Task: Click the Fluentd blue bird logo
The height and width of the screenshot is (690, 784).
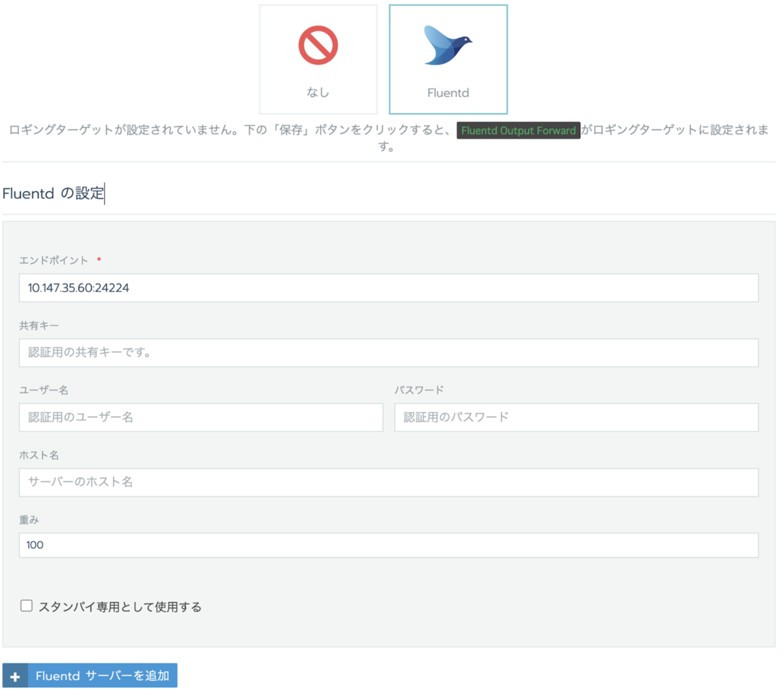Action: point(448,45)
